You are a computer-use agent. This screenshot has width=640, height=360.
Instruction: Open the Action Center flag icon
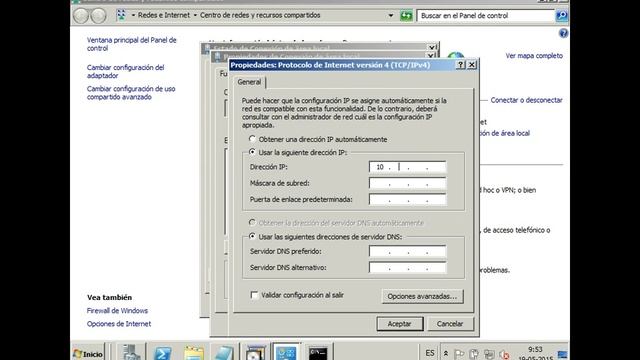(x=459, y=354)
